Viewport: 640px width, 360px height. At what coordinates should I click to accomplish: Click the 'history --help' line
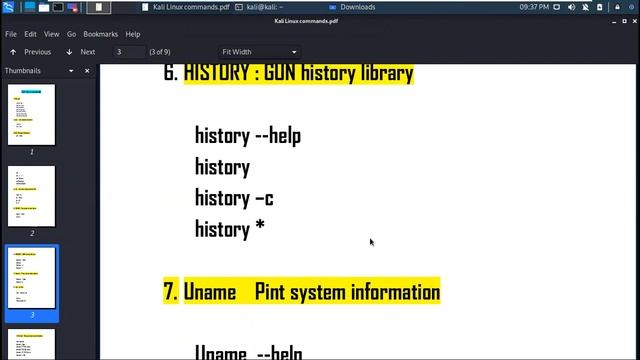[248, 136]
